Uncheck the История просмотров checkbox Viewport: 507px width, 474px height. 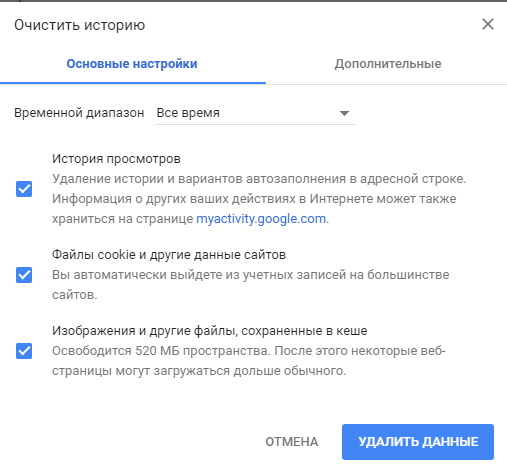(x=24, y=189)
